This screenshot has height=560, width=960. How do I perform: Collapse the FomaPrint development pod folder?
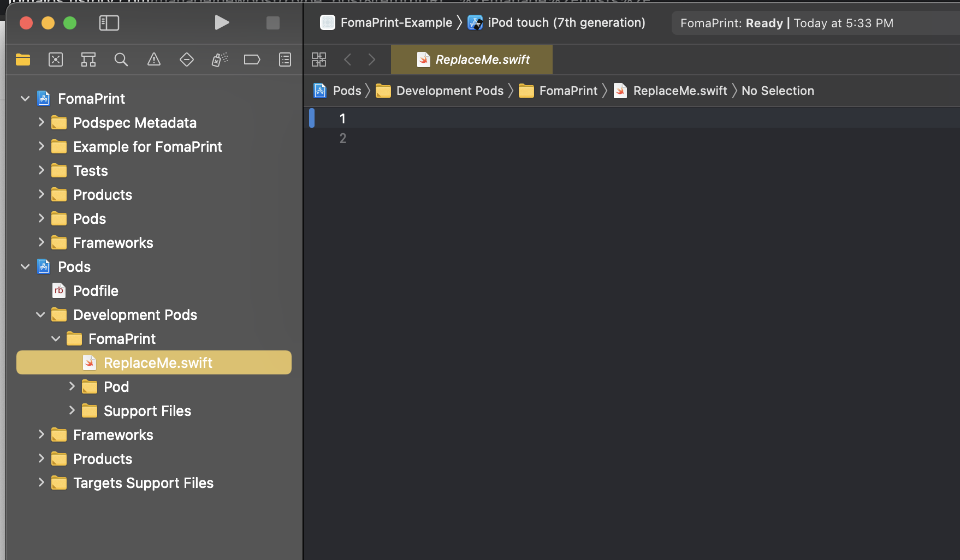[56, 339]
